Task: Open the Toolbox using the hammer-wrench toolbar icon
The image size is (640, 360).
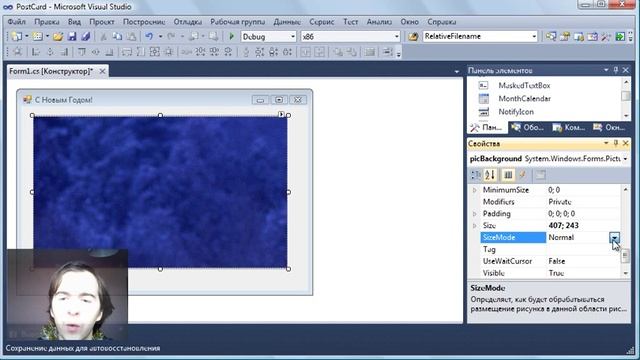Action: click(x=606, y=37)
